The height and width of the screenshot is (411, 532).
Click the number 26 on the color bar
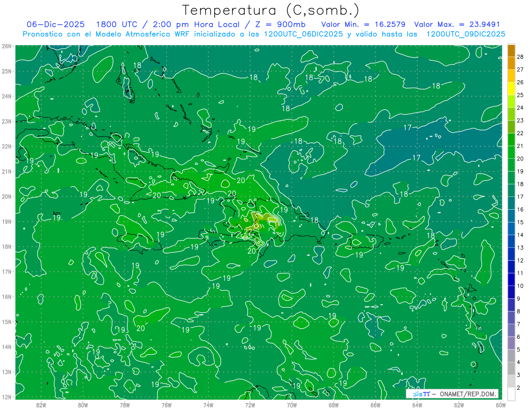(520, 82)
